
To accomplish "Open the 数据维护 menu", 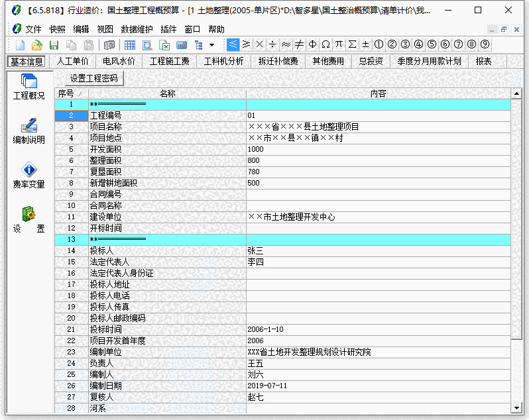I will click(x=137, y=29).
